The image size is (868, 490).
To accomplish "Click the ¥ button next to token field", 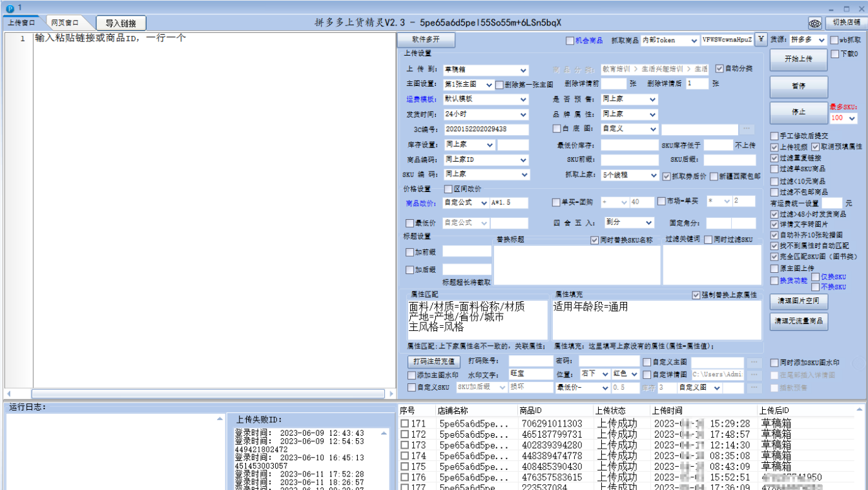I will (x=760, y=40).
